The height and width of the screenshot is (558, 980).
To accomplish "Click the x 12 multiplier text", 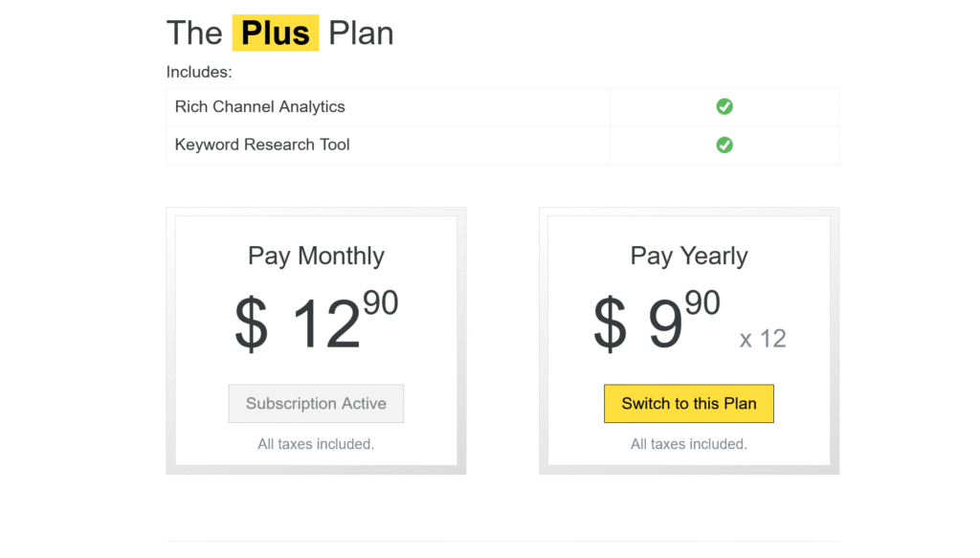I will 763,339.
